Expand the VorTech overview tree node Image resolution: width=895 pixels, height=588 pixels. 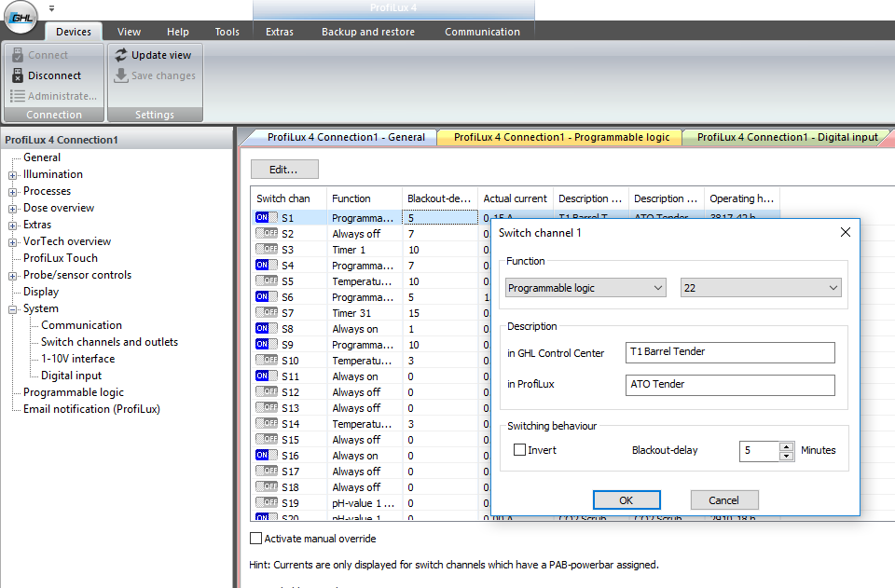tap(12, 242)
